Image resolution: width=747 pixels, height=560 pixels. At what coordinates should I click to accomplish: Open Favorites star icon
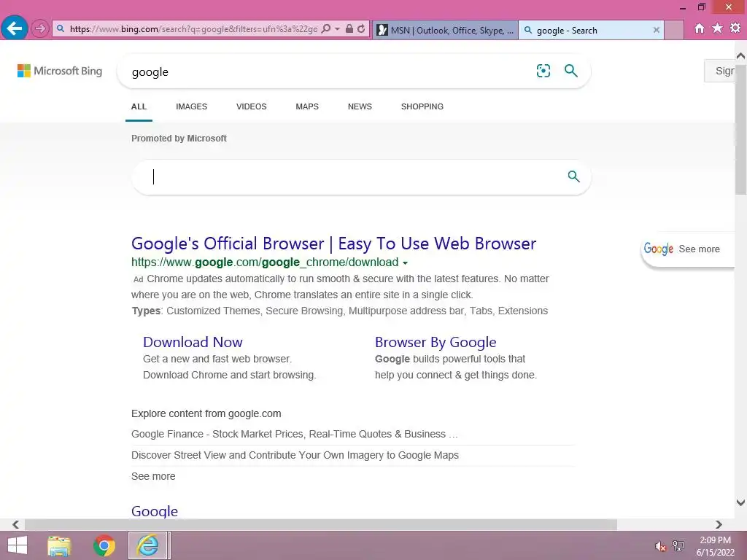(x=717, y=28)
